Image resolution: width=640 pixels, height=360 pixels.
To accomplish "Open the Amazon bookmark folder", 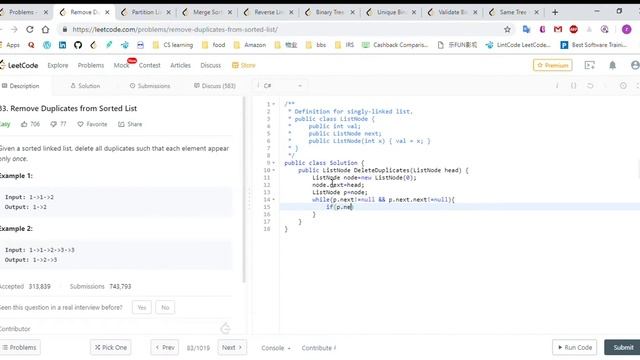I will click(250, 45).
